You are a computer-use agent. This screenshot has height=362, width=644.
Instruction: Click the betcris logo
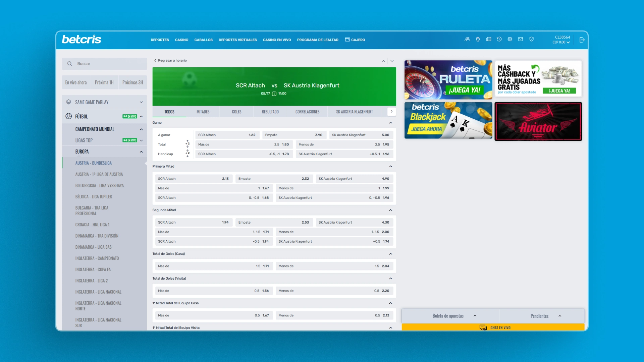point(82,40)
